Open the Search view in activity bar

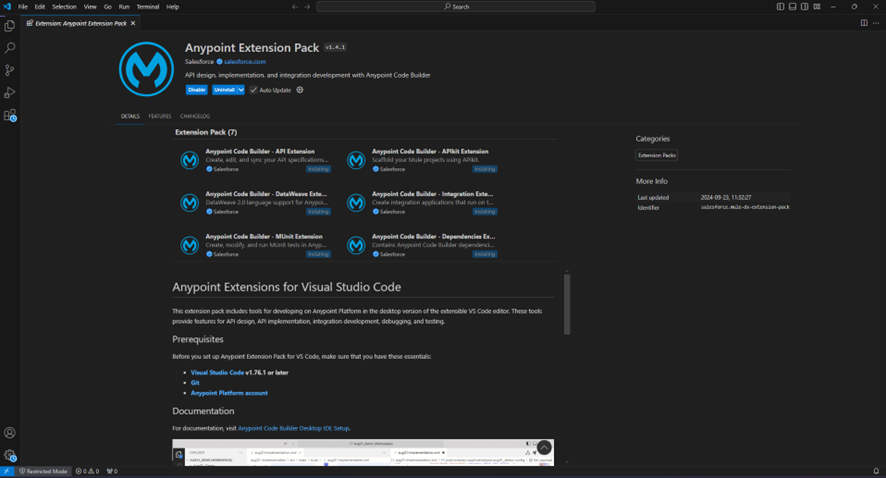(x=10, y=48)
